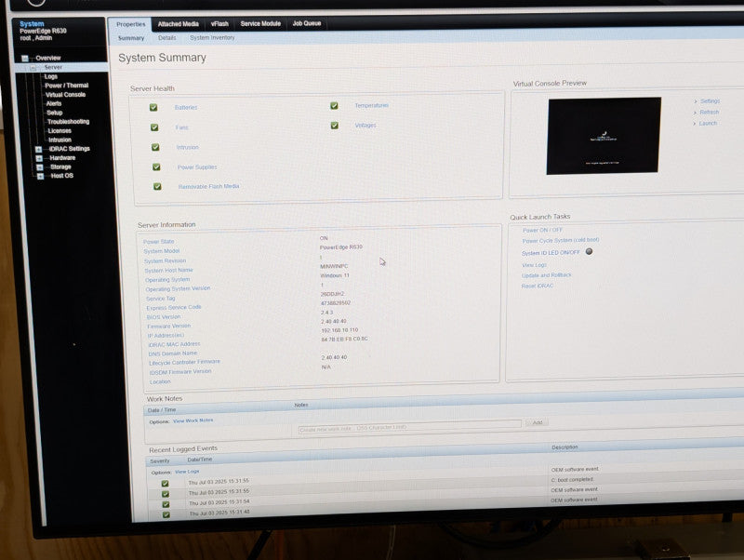Image resolution: width=744 pixels, height=560 pixels.
Task: Open View Logs under Recent Logged Events
Action: click(x=187, y=472)
